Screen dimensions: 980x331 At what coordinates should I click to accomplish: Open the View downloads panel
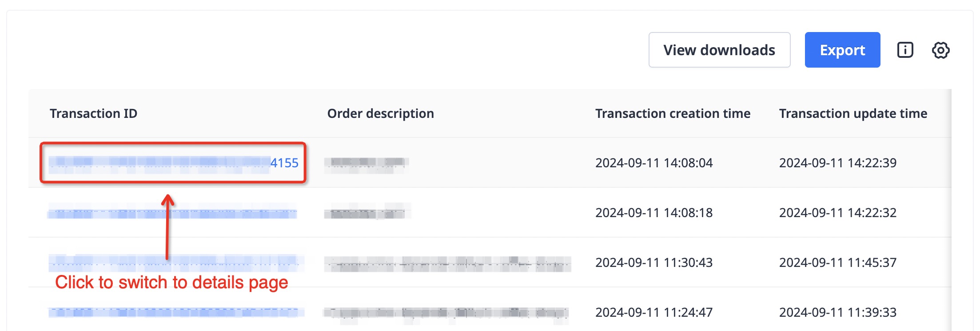(x=719, y=50)
